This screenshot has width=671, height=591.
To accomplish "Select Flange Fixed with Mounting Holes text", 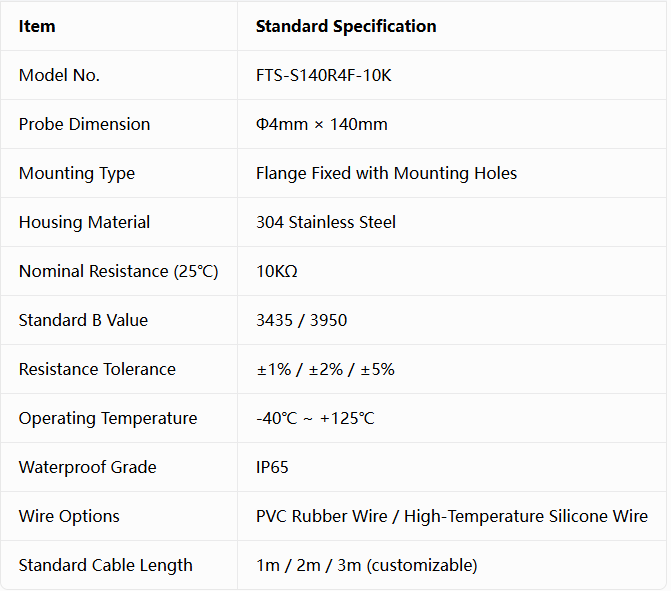I will pos(386,174).
